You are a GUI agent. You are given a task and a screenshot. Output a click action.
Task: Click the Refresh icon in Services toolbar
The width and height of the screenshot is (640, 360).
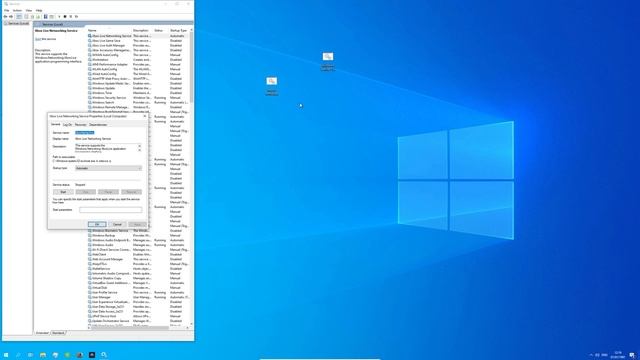(32, 17)
